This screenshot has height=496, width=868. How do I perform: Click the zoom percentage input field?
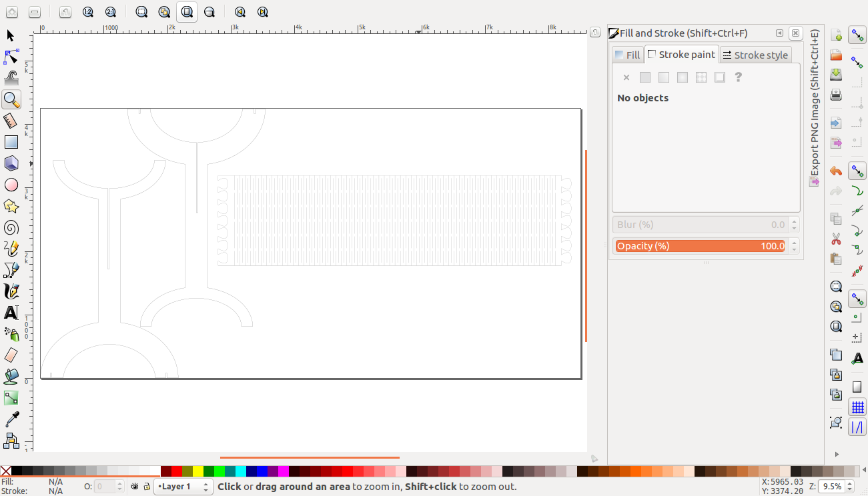coord(831,487)
